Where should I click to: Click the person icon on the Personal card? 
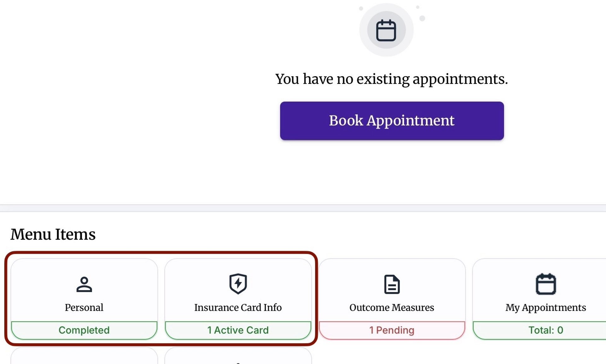[84, 284]
